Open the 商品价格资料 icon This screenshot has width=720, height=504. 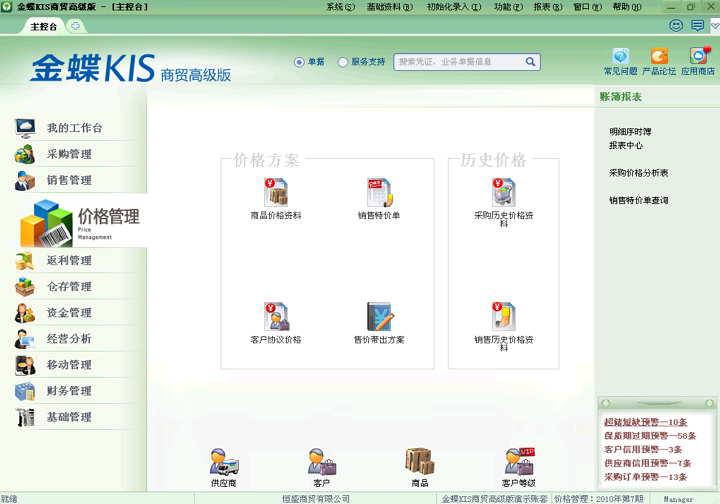(276, 193)
